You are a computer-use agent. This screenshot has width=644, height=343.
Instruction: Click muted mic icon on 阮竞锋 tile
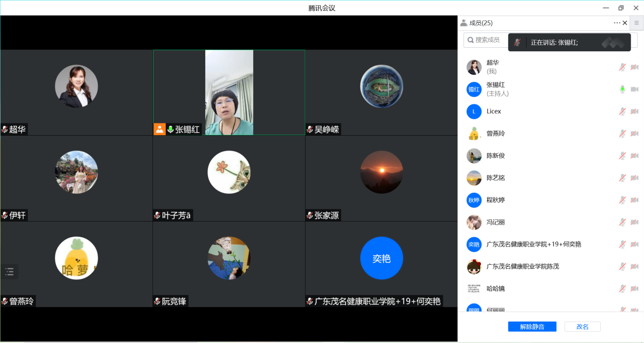pyautogui.click(x=157, y=301)
